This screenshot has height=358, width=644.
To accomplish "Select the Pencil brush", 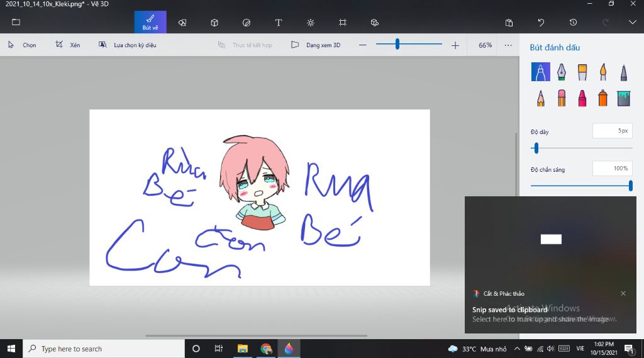I will coord(540,98).
